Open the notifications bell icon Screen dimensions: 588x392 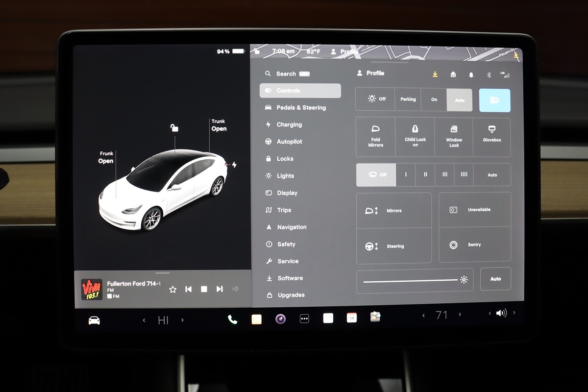tap(471, 74)
